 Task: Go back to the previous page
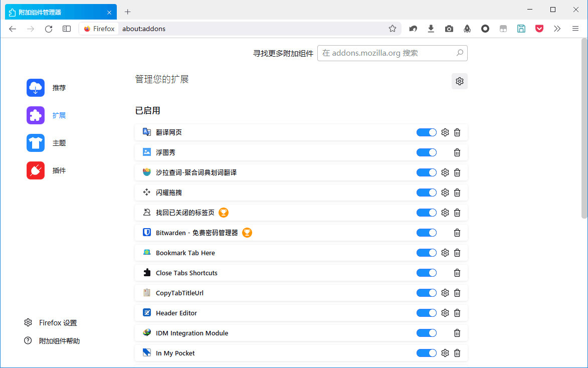coord(13,29)
